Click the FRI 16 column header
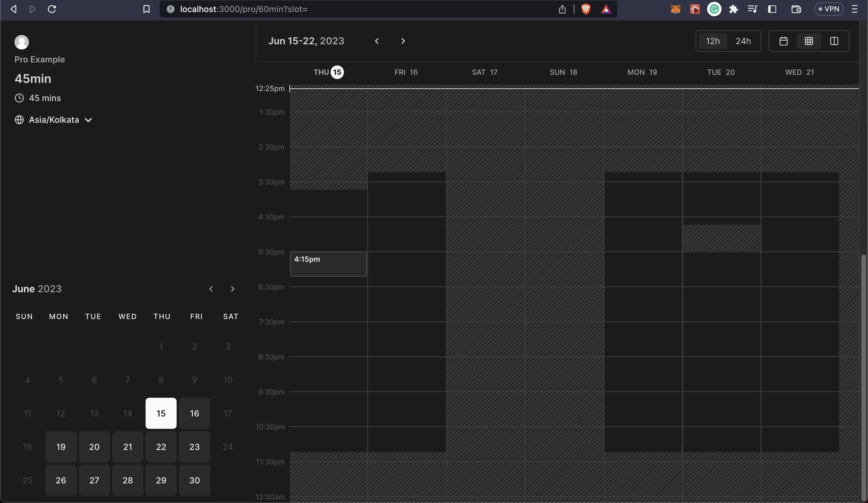 [406, 72]
